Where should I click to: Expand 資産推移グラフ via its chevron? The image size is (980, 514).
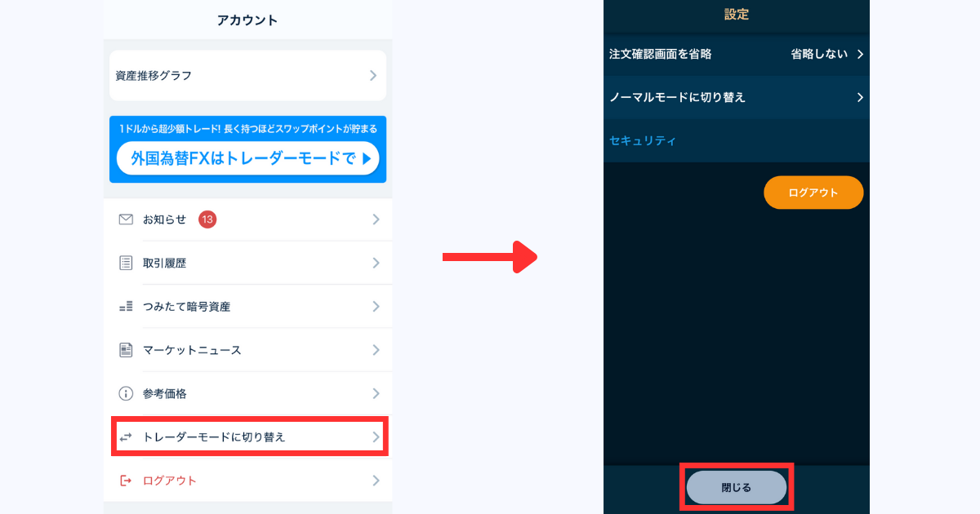point(373,75)
